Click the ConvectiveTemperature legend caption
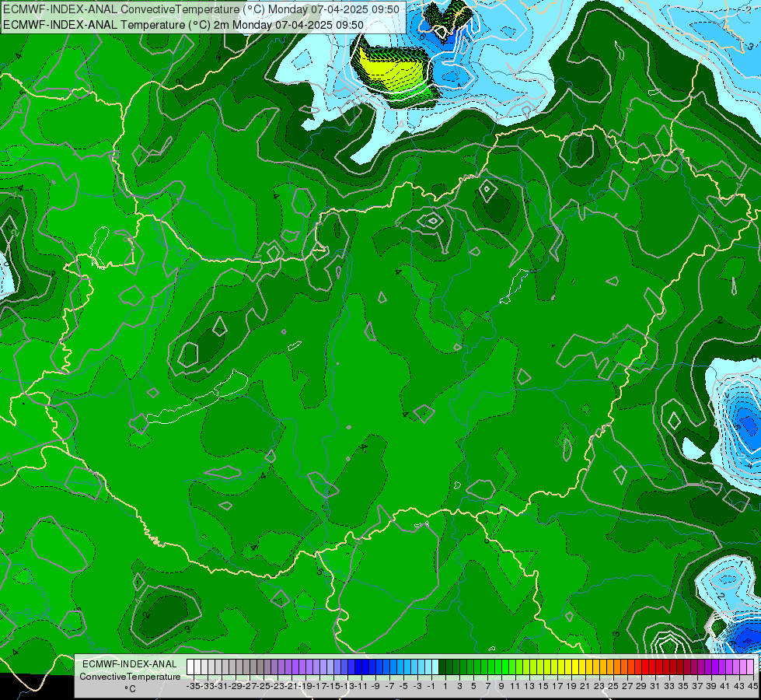 point(130,677)
